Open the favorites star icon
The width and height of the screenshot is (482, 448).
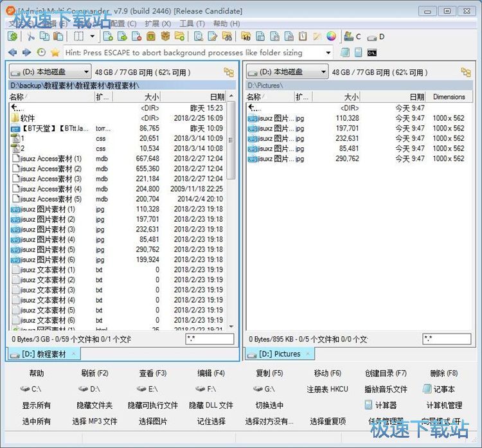point(55,53)
